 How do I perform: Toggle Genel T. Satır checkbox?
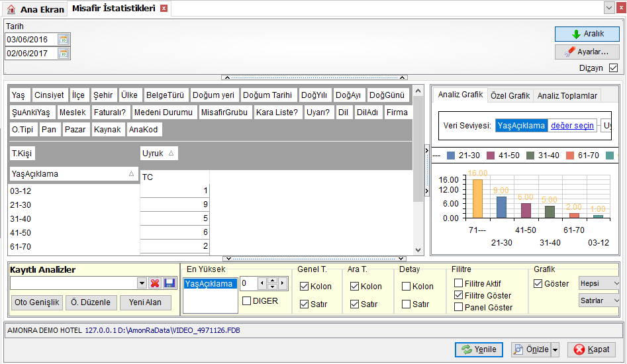click(x=304, y=304)
